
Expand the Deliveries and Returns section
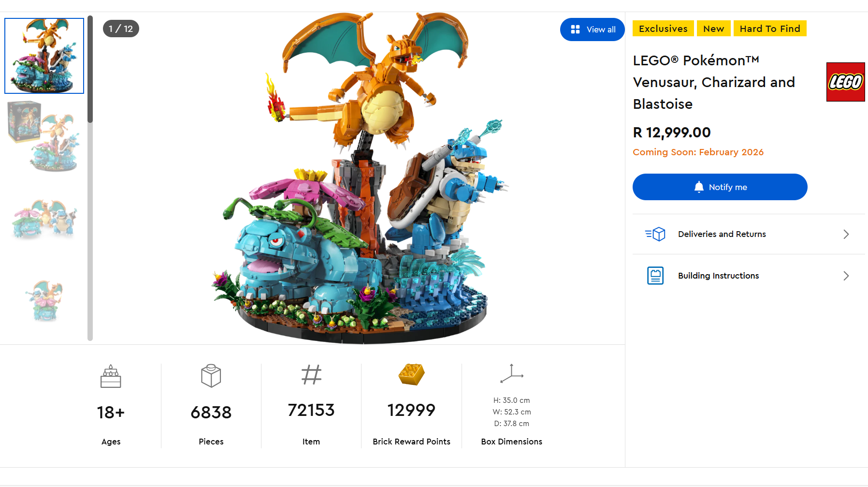(846, 234)
